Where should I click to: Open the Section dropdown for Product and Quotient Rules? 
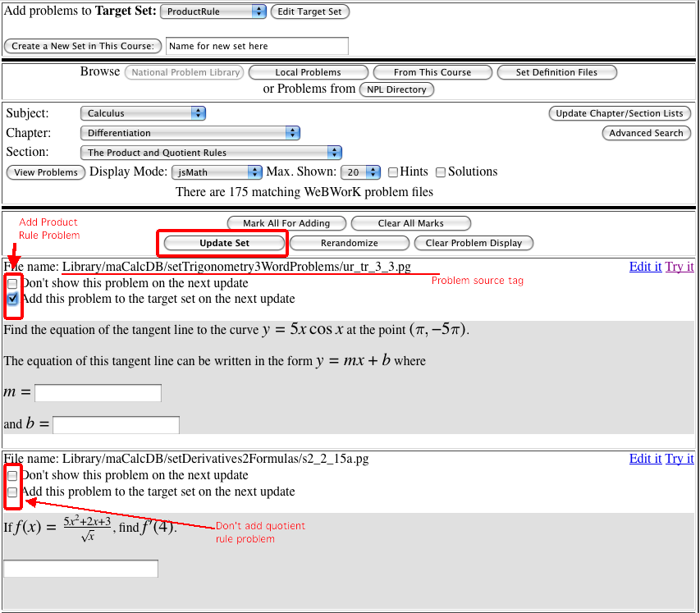[211, 153]
